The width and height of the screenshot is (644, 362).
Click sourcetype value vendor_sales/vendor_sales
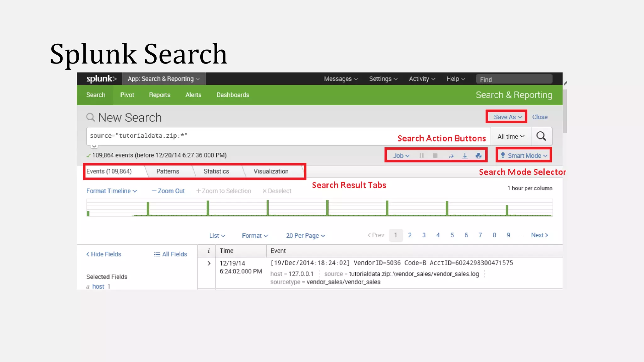click(x=343, y=282)
